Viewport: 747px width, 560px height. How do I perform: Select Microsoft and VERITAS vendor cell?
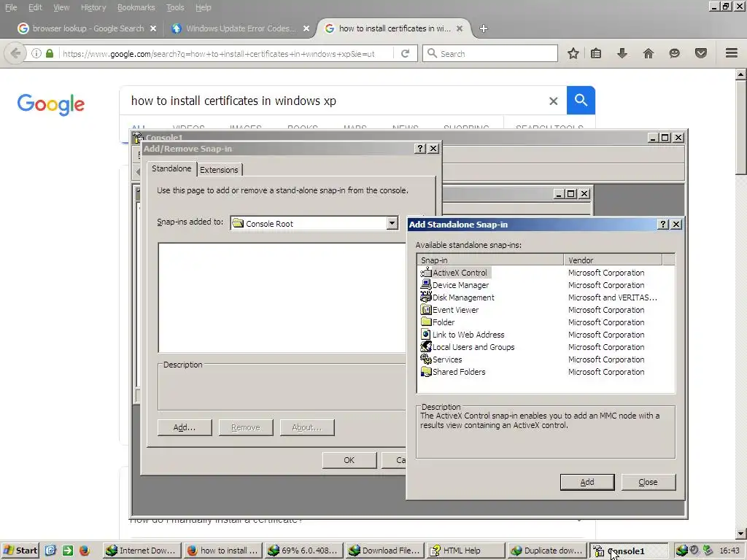tap(612, 297)
